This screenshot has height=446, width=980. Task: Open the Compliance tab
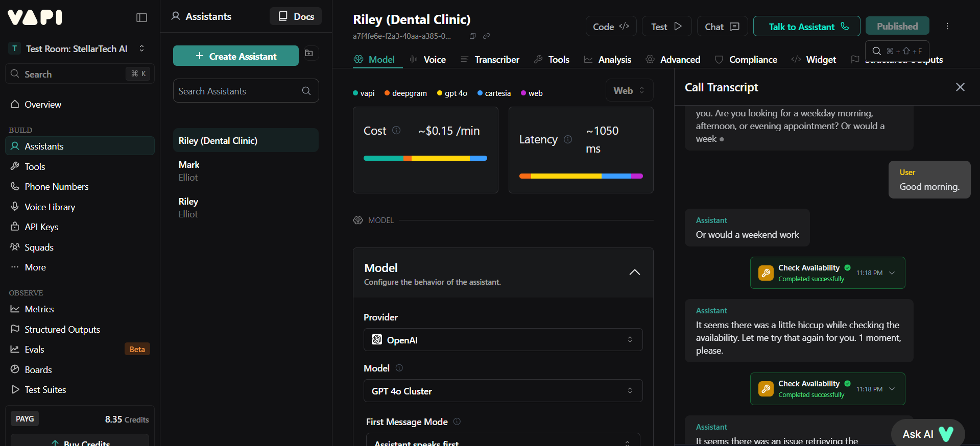pyautogui.click(x=746, y=60)
